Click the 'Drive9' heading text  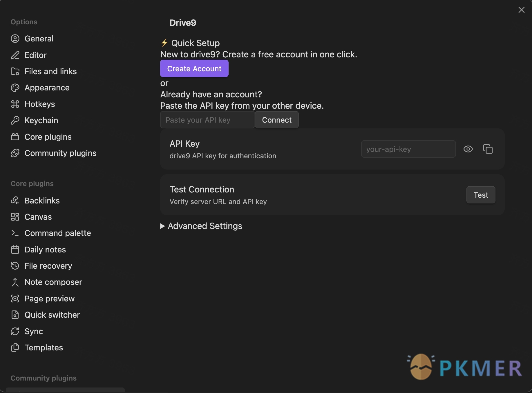point(183,23)
